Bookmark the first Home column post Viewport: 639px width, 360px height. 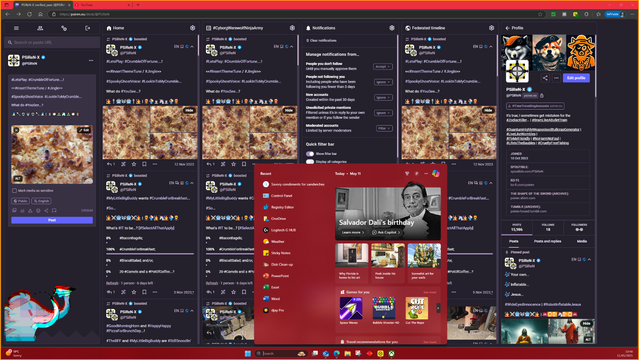pyautogui.click(x=144, y=164)
